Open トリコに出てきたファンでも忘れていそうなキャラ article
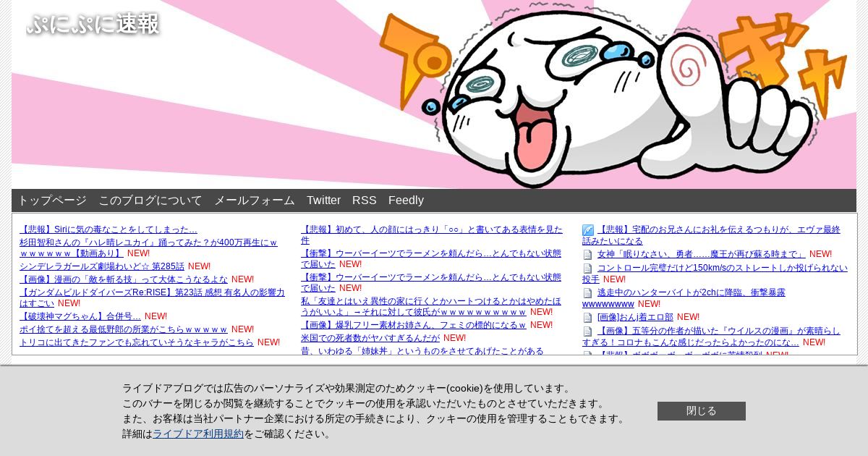 [x=137, y=342]
